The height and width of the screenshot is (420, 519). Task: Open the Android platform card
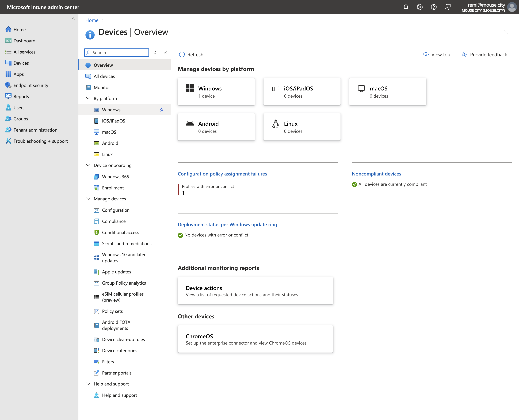pos(216,127)
